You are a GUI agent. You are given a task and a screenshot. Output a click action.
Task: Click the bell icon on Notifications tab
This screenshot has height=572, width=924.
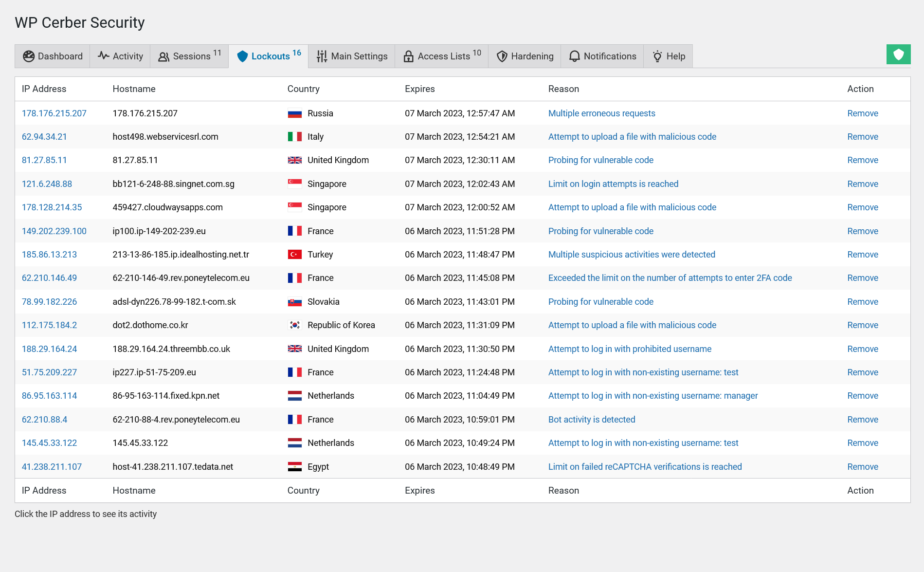[x=574, y=56]
